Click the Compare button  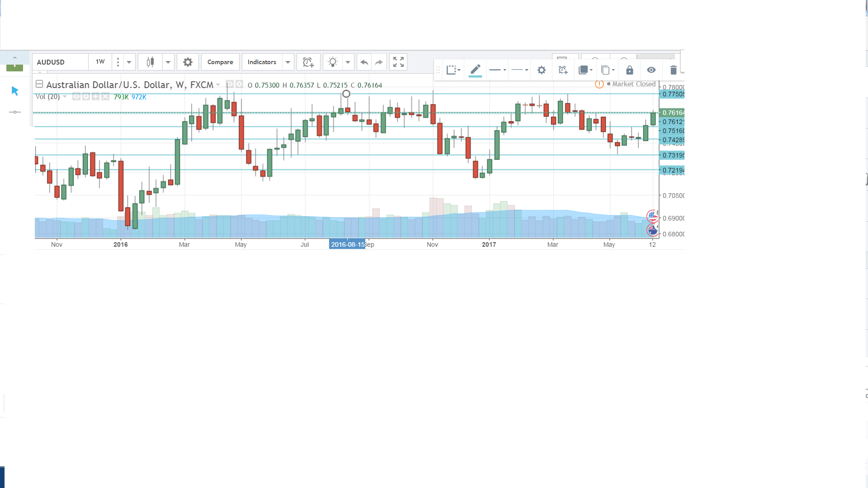(x=220, y=62)
